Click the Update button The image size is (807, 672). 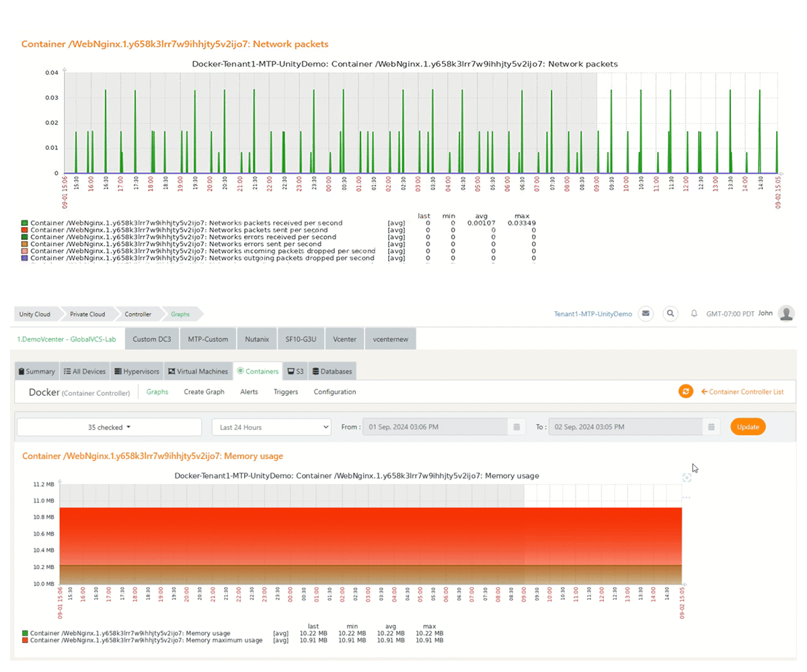tap(748, 427)
